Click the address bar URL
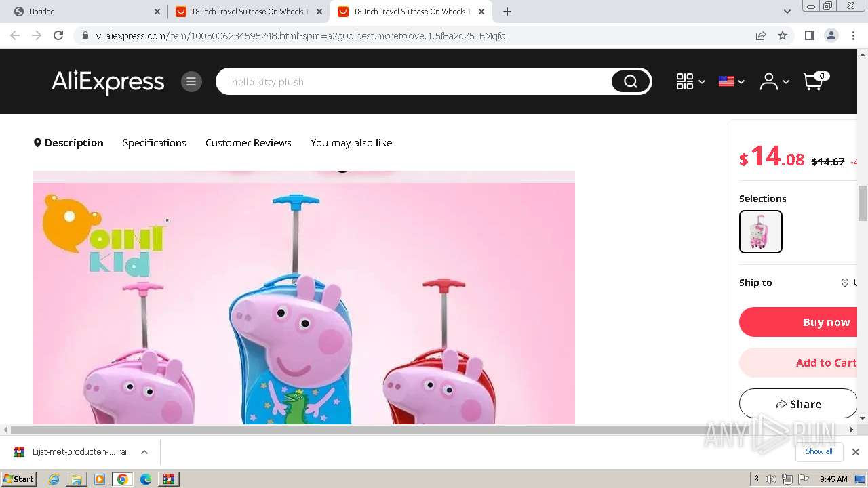Image resolution: width=868 pixels, height=488 pixels. [x=300, y=36]
